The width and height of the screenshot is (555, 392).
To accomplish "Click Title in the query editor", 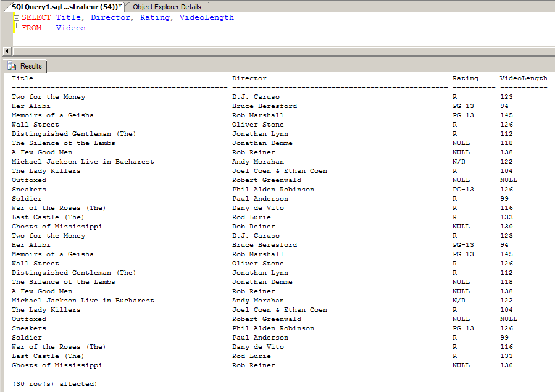I will 69,17.
